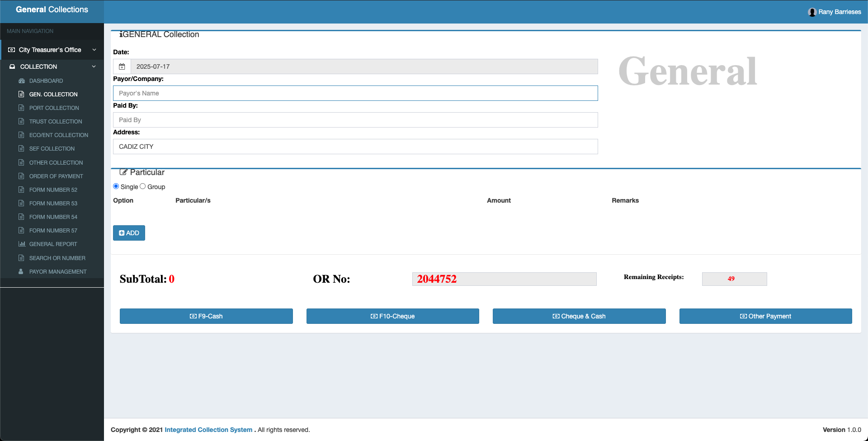The height and width of the screenshot is (441, 868).
Task: Click the Port Collection document icon
Action: pos(21,108)
